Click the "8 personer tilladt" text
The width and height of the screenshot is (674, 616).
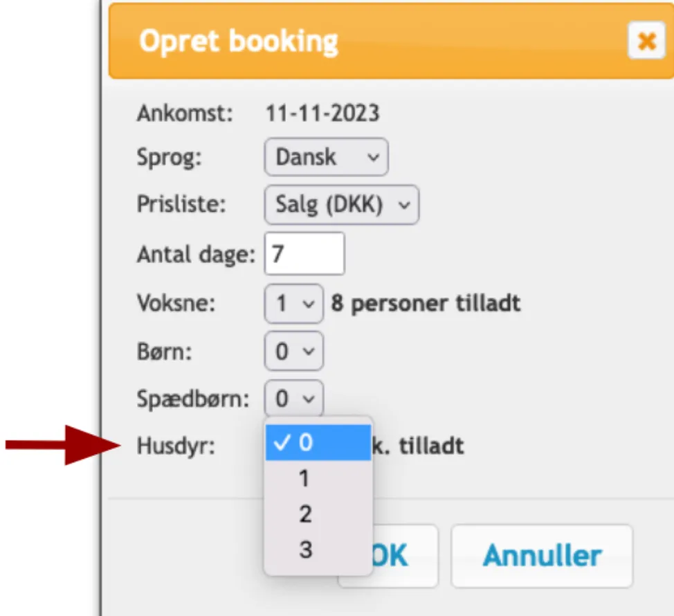[x=426, y=303]
